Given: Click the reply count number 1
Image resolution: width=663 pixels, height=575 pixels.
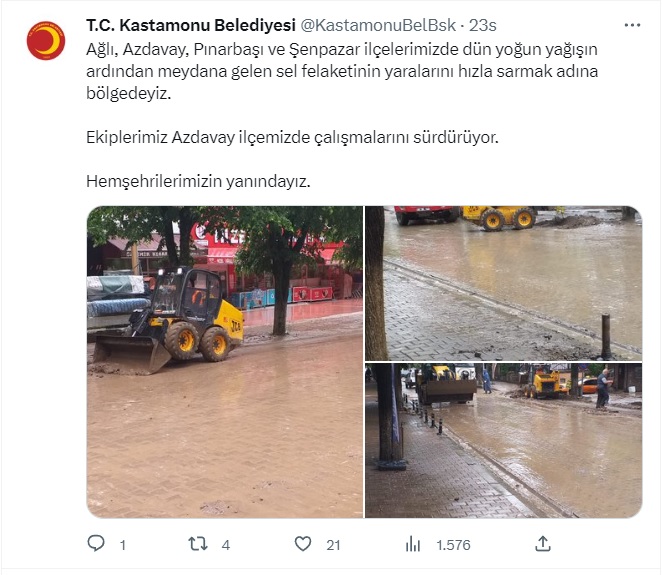Looking at the screenshot, I should click(123, 545).
